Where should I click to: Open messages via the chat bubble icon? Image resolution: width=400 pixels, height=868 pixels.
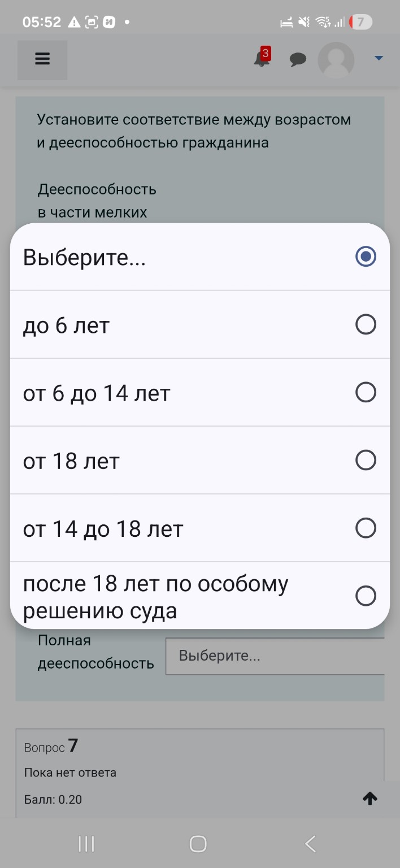[x=298, y=59]
